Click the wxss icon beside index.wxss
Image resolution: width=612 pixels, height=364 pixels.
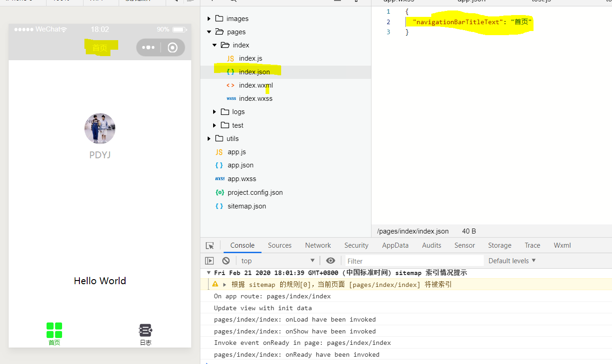(x=231, y=99)
